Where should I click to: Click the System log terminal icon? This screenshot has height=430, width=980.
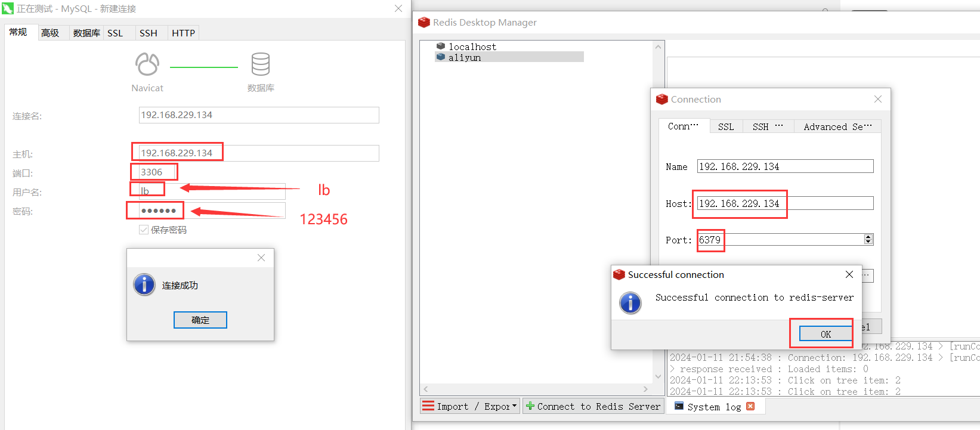679,406
